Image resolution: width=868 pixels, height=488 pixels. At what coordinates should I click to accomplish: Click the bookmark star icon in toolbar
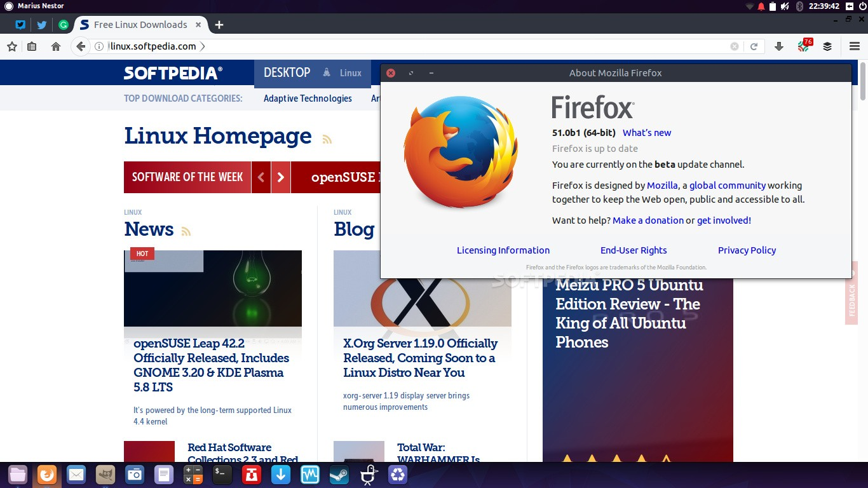tap(11, 46)
